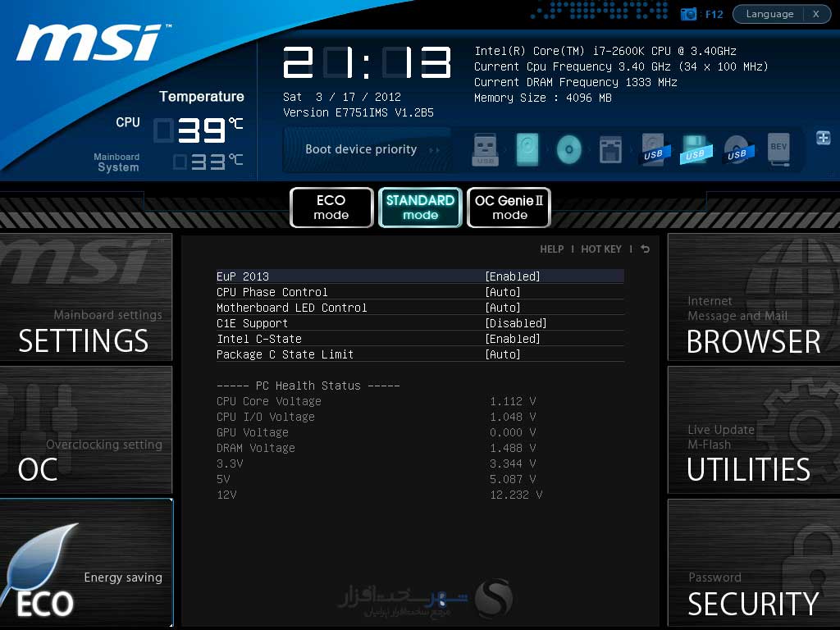Close the Language selector with the X

click(816, 14)
